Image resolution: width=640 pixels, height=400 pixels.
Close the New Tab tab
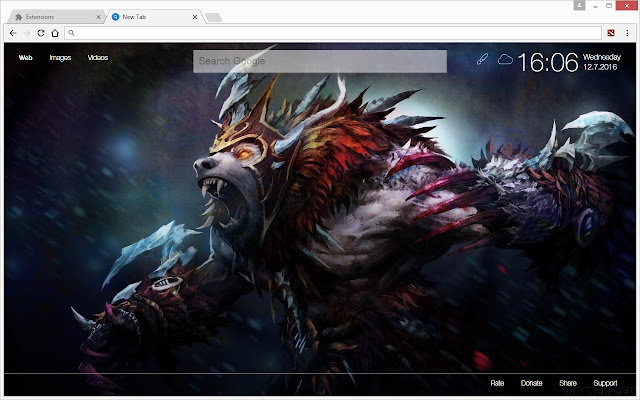[195, 17]
